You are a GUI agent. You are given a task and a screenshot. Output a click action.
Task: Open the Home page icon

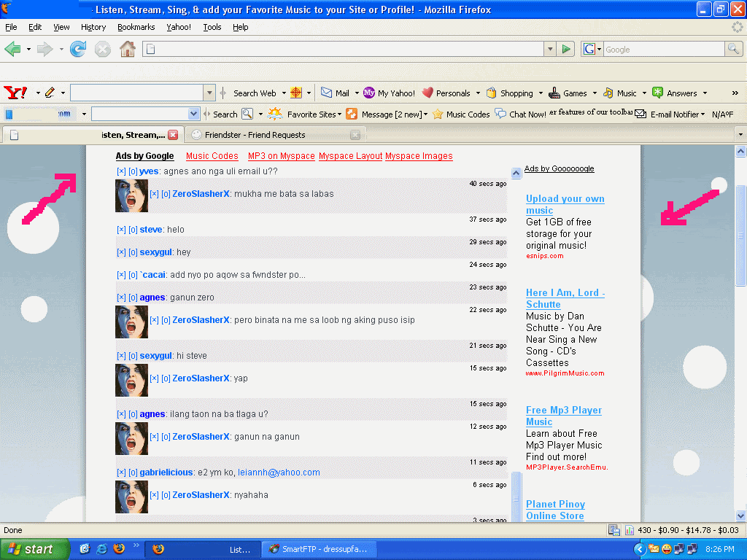click(x=127, y=49)
